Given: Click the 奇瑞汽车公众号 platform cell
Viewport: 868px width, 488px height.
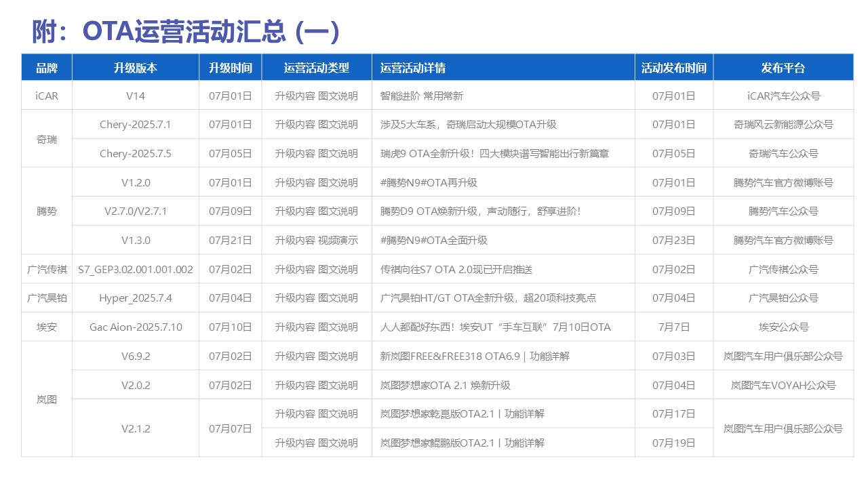Looking at the screenshot, I should pyautogui.click(x=783, y=153).
